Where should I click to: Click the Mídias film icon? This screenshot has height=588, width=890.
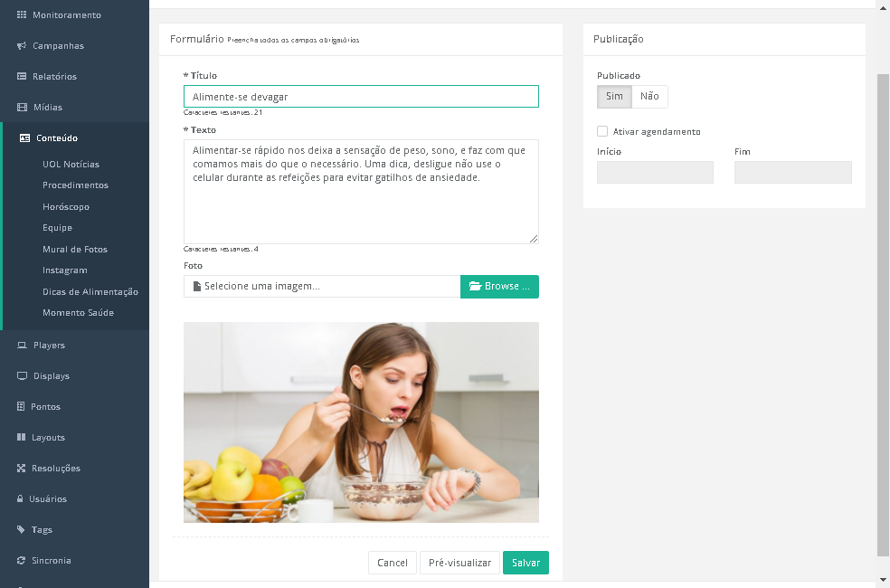[22, 107]
